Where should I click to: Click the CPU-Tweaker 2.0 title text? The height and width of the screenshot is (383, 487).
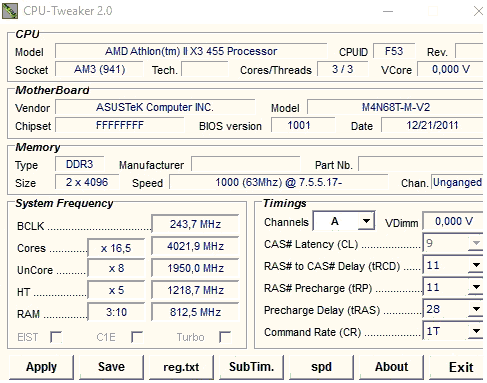[68, 11]
